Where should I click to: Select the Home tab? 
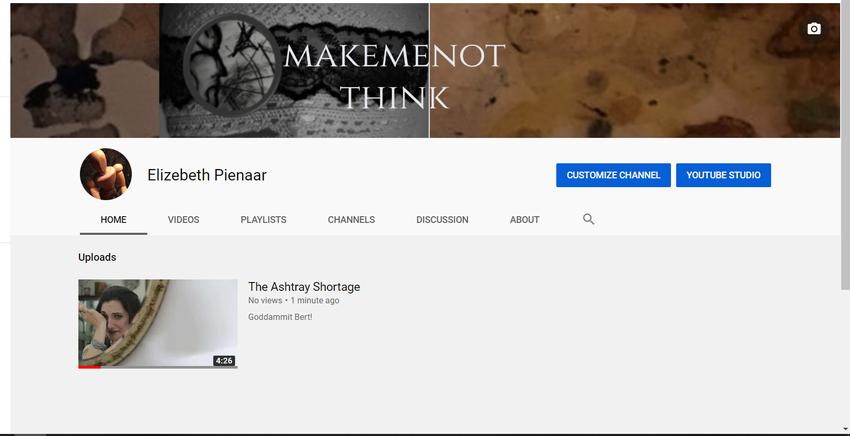(113, 220)
